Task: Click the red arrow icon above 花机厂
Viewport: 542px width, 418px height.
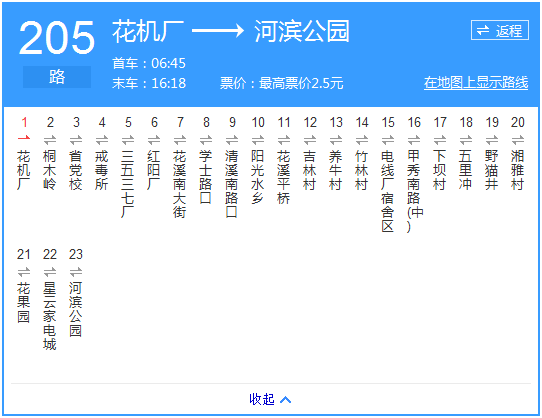Action: (x=24, y=138)
